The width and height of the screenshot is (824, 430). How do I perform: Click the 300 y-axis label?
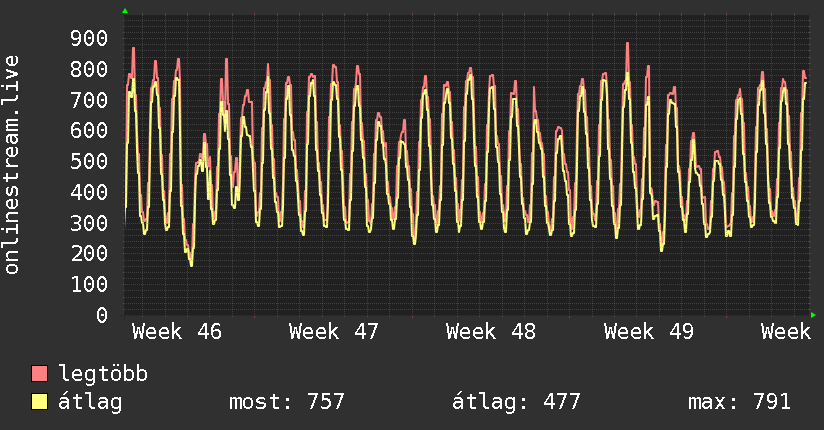[89, 223]
